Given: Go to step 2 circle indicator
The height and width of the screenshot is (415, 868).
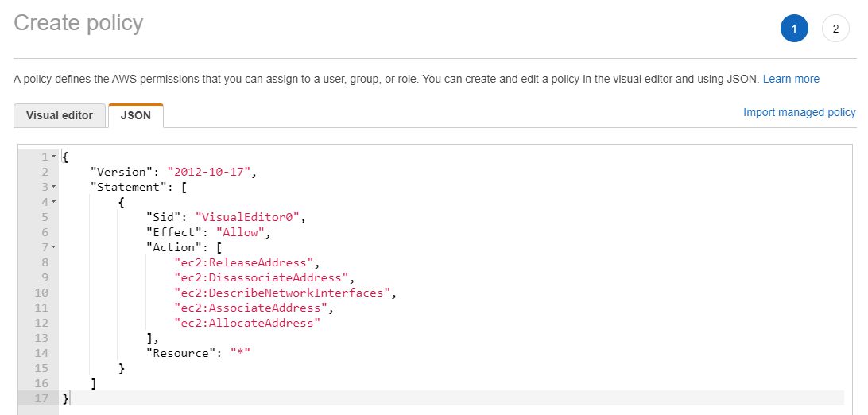Looking at the screenshot, I should pos(835,29).
